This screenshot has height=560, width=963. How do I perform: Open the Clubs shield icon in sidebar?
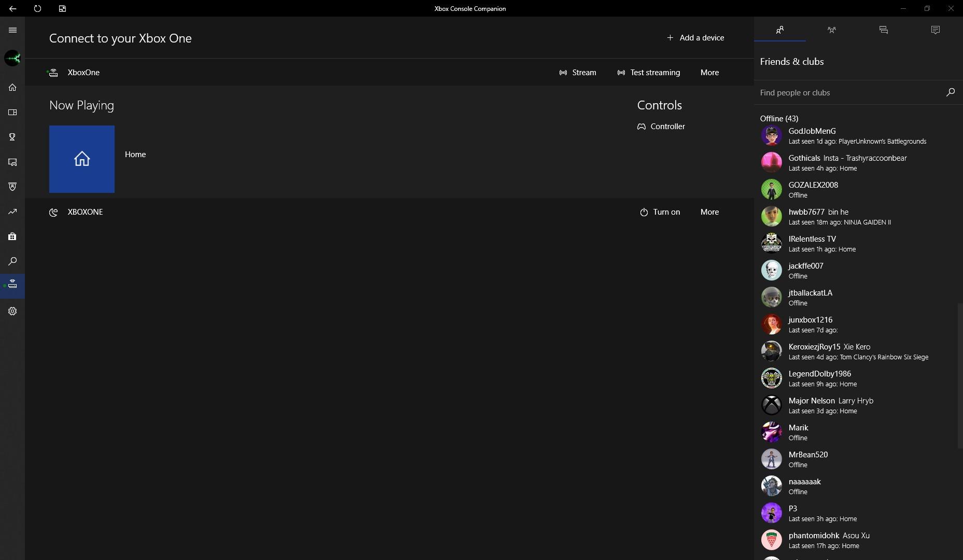(x=12, y=187)
